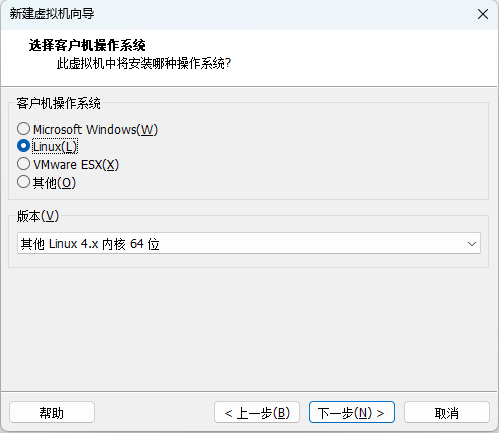Click the 版本(V) group label
The image size is (499, 433).
(x=38, y=216)
